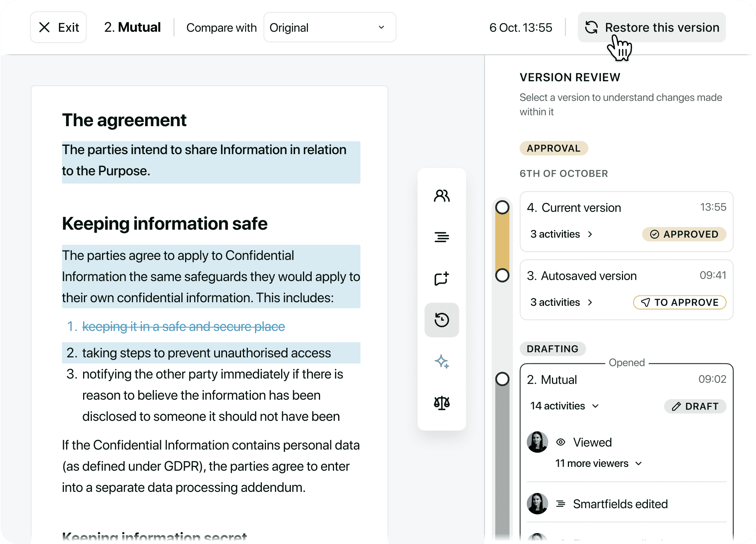756x544 pixels.
Task: Click the legal scales icon
Action: coord(441,403)
